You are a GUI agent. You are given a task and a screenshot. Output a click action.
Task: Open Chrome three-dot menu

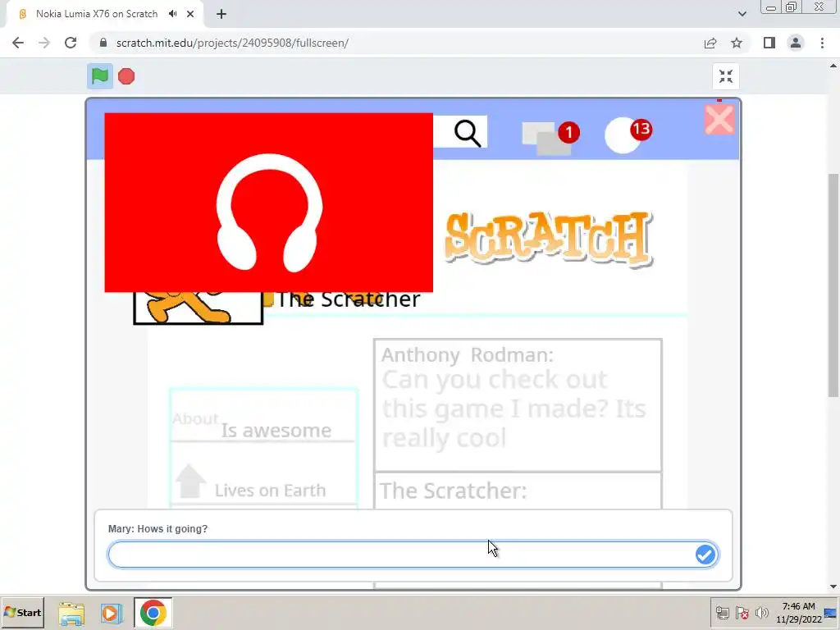click(822, 43)
